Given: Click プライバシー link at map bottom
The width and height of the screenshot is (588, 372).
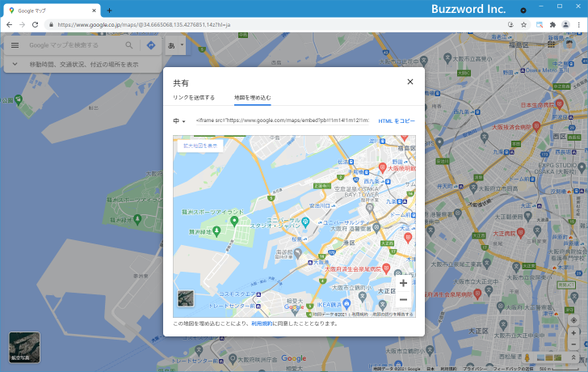Looking at the screenshot, I should pyautogui.click(x=474, y=369).
